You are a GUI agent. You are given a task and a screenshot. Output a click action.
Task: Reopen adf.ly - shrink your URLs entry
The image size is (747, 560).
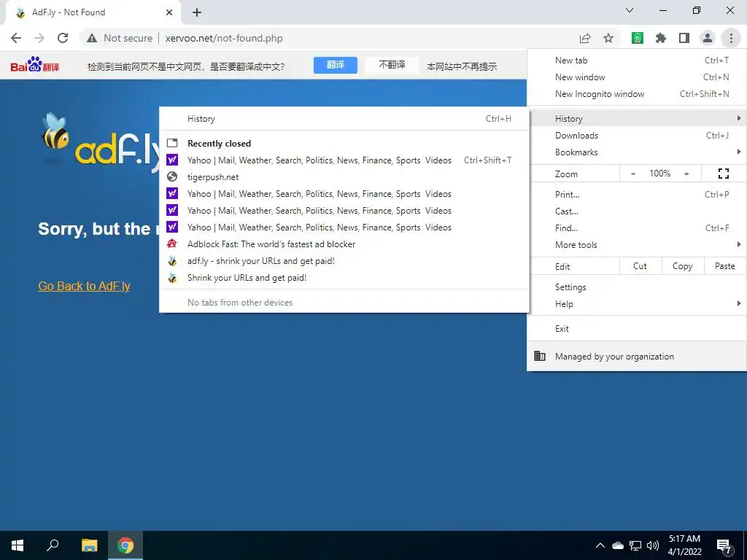pos(344,261)
